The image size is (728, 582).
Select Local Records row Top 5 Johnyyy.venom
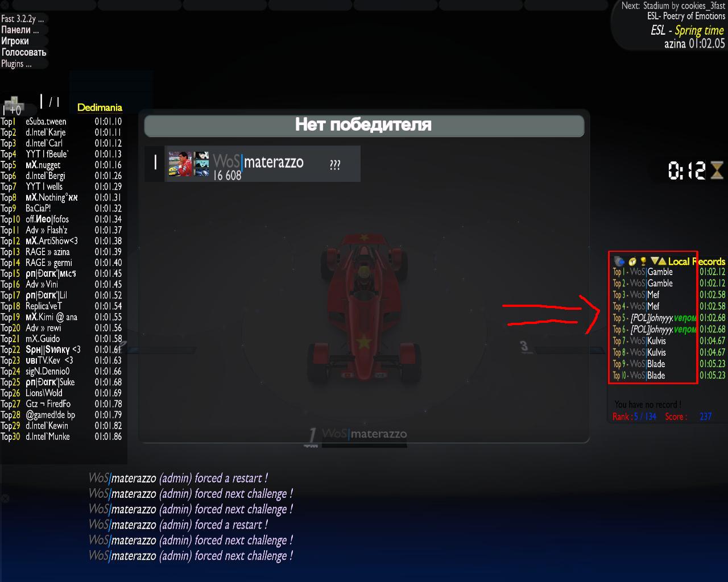(669, 318)
